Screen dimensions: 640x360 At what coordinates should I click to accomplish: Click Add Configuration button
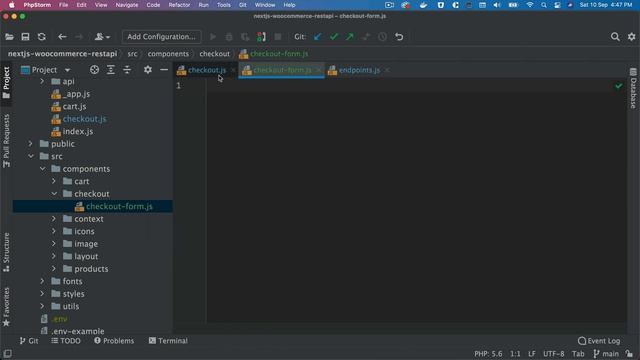[x=161, y=37]
